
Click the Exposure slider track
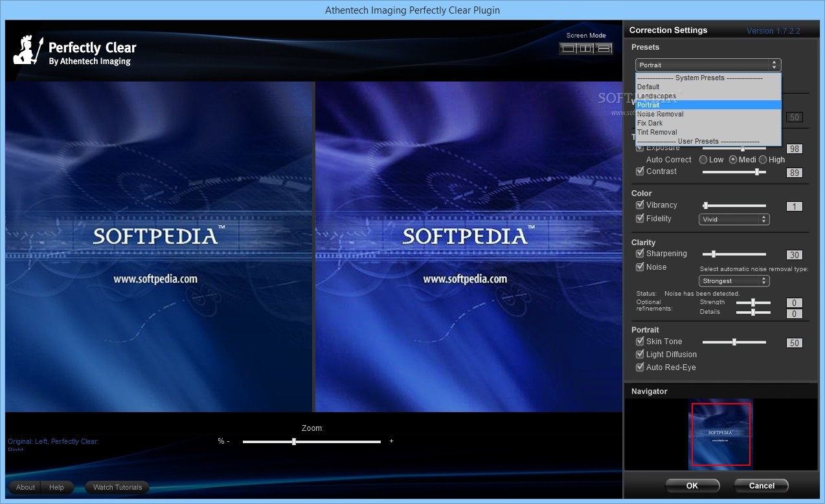click(x=734, y=148)
